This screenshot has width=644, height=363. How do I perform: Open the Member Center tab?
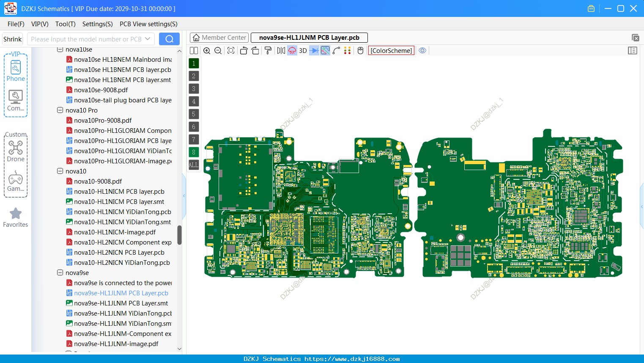[x=219, y=38]
